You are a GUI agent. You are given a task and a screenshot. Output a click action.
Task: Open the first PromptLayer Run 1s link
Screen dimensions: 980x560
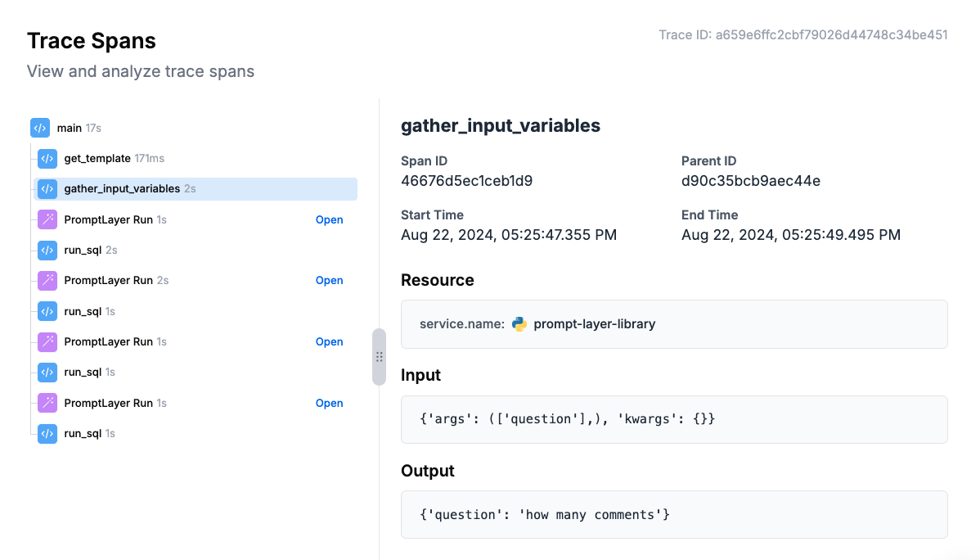coord(330,219)
